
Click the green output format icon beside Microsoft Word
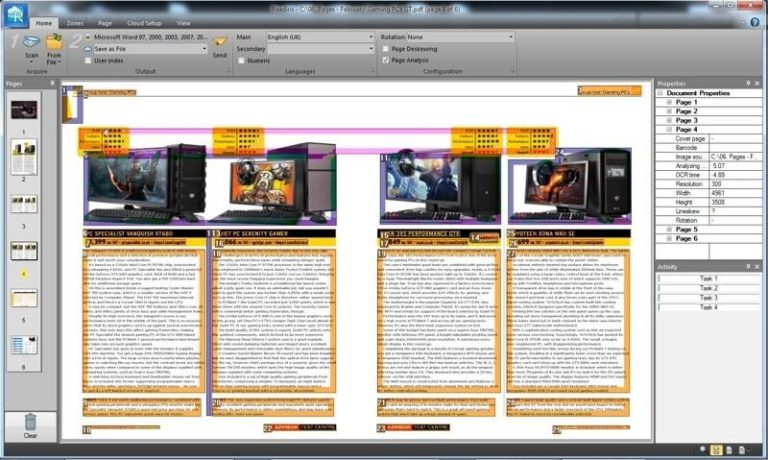tap(88, 37)
